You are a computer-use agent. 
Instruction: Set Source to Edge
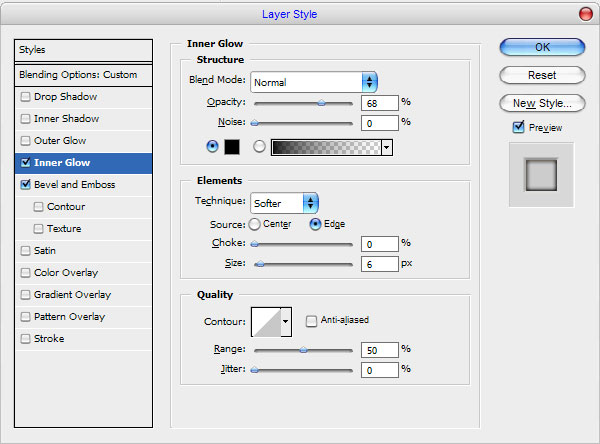click(315, 224)
